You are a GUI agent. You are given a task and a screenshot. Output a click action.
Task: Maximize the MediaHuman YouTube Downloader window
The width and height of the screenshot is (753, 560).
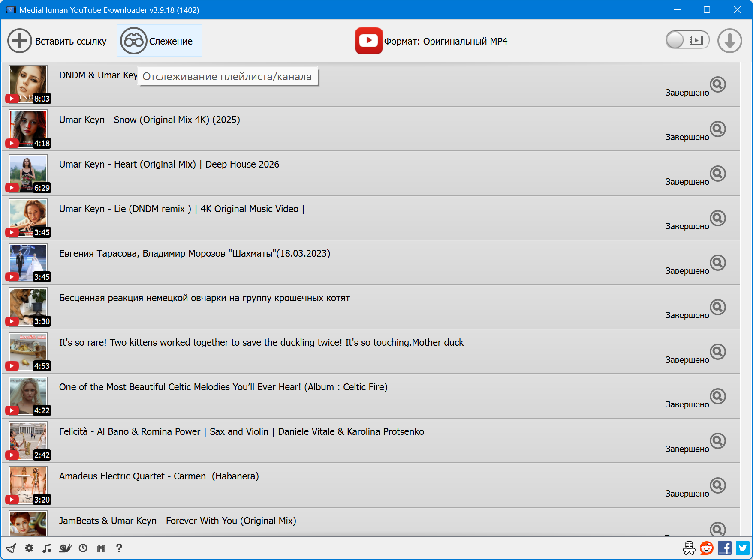[x=707, y=10]
